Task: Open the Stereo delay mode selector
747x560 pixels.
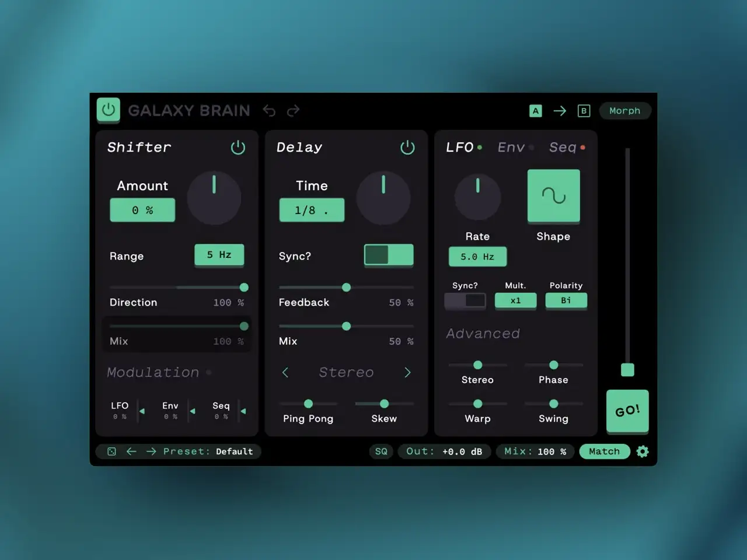Action: (x=346, y=372)
